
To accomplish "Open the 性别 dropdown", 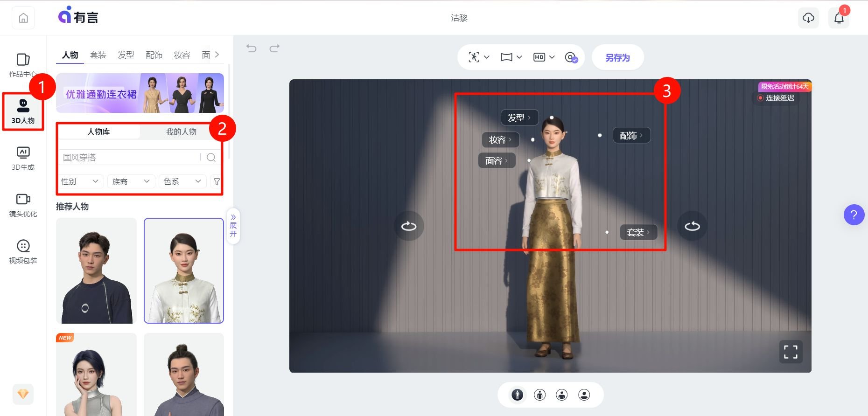I will click(80, 181).
